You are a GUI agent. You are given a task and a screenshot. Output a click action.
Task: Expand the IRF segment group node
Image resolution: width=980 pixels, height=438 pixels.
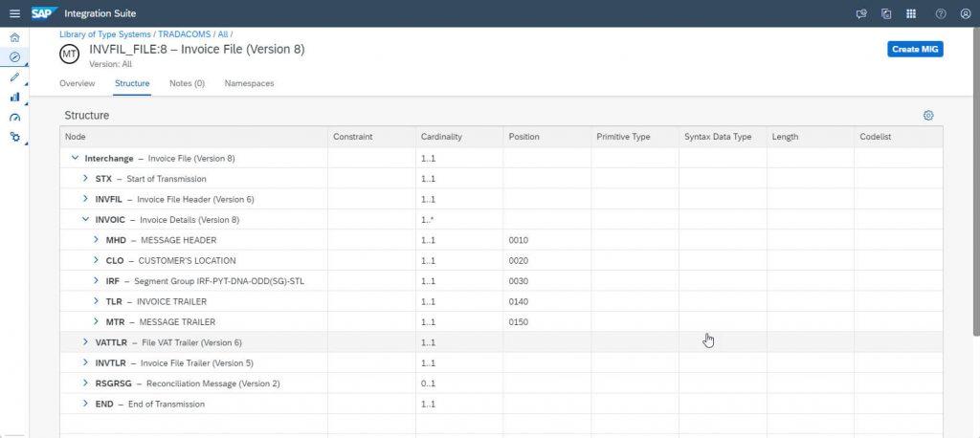pos(97,281)
